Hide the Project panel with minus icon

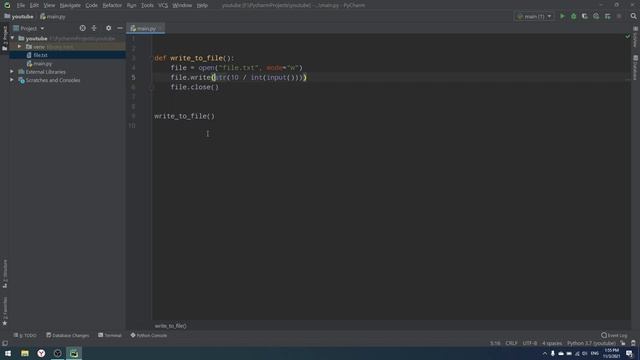pos(120,28)
